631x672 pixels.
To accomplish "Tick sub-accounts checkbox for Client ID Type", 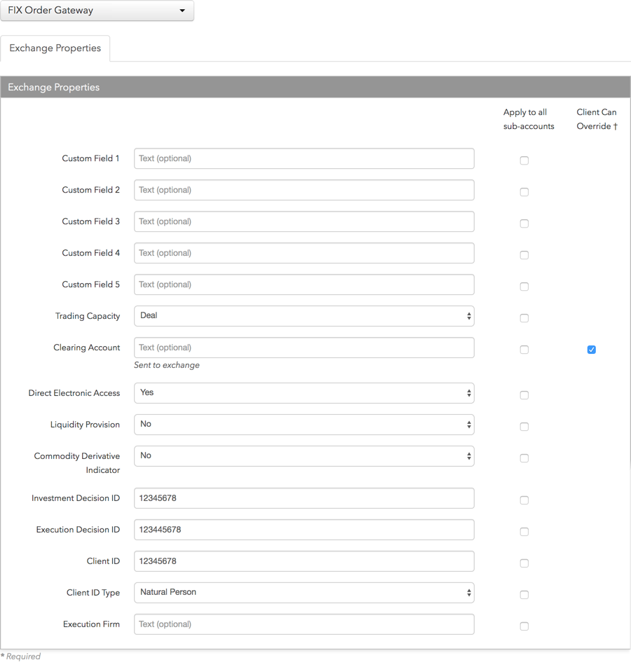I will coord(524,594).
